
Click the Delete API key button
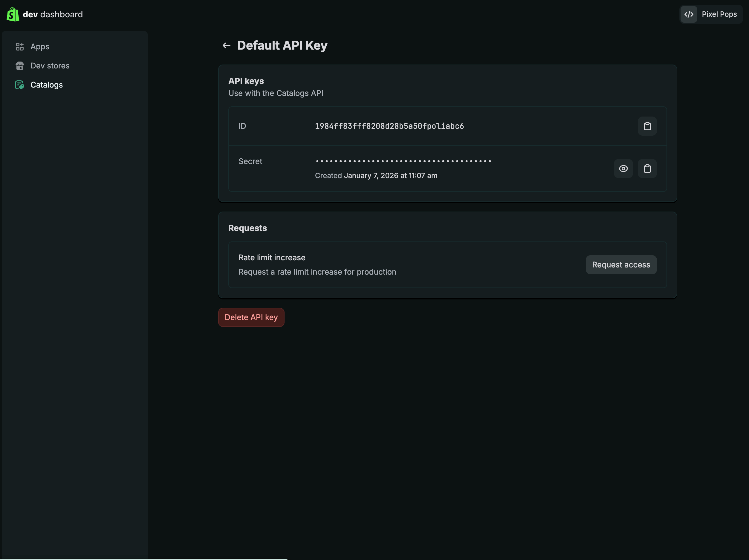251,317
